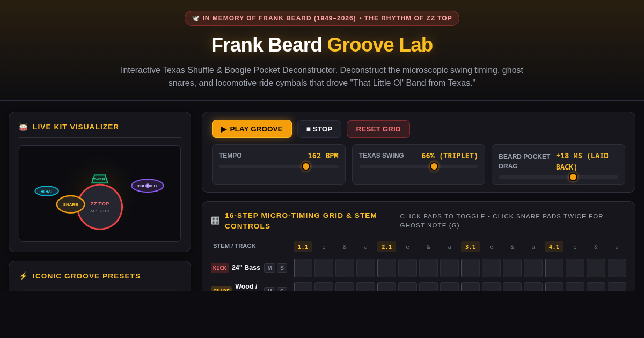This screenshot has height=338, width=644.
Task: Click the red KICK stem label
Action: [x=219, y=268]
